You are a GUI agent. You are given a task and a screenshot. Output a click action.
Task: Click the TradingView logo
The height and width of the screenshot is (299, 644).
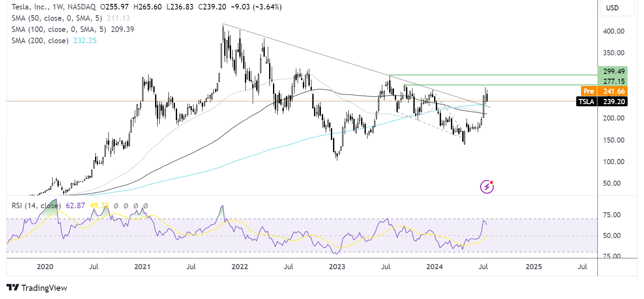(x=36, y=288)
